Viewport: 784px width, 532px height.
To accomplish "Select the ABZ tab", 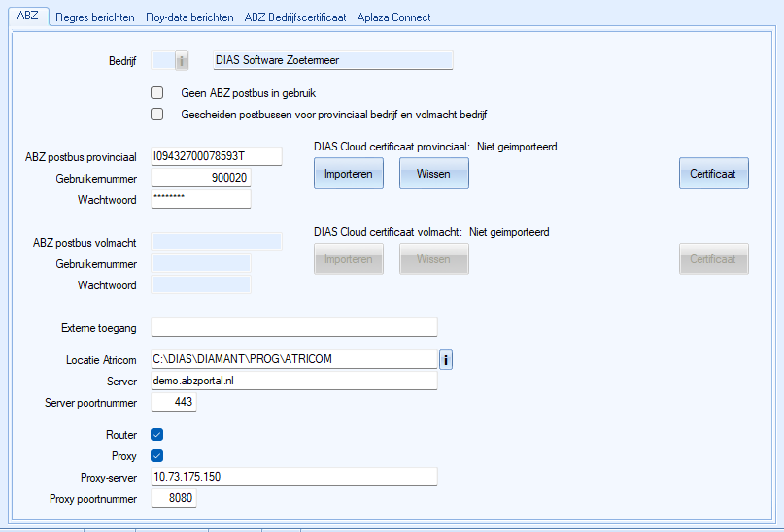I will (28, 16).
